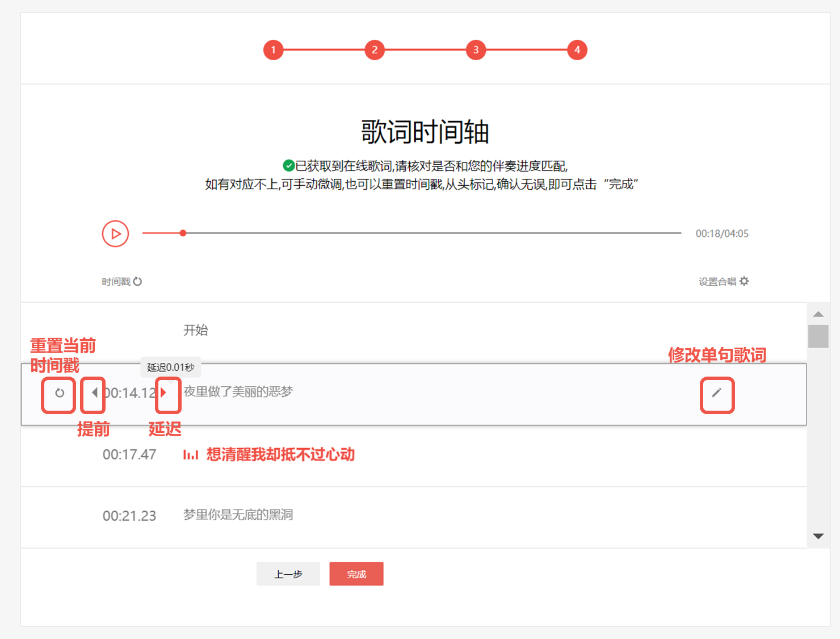Select the lyric 梦里你是无底的黑洞
Image resolution: width=840 pixels, height=639 pixels.
237,514
